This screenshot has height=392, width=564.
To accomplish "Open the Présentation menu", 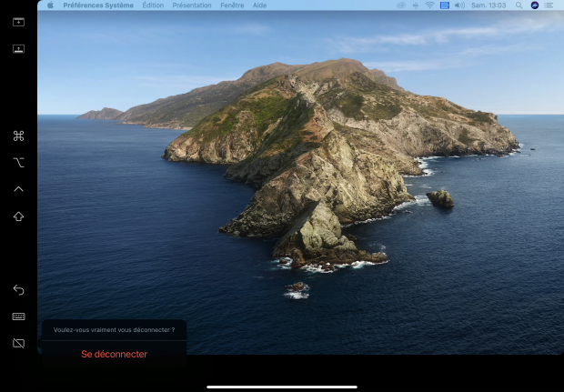I will click(192, 5).
